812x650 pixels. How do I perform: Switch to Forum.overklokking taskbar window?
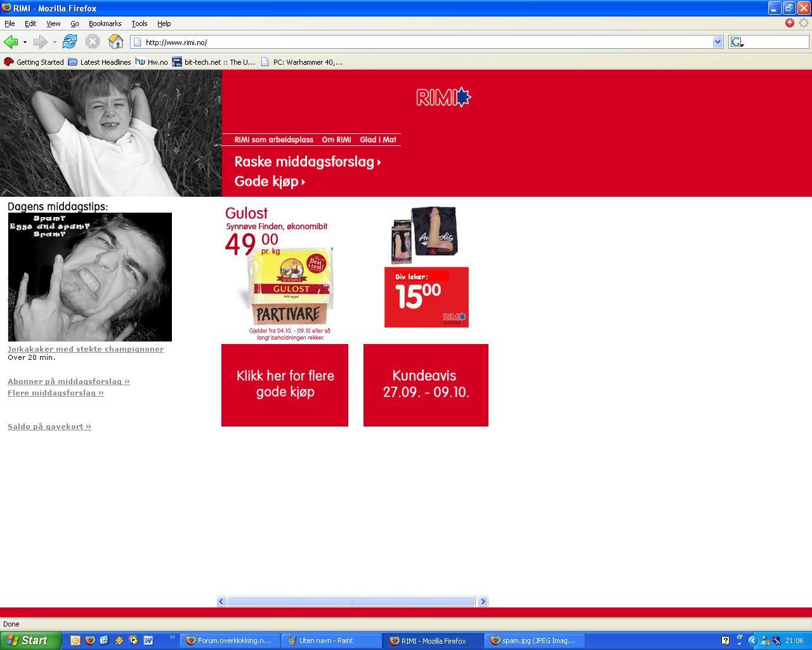[x=230, y=640]
